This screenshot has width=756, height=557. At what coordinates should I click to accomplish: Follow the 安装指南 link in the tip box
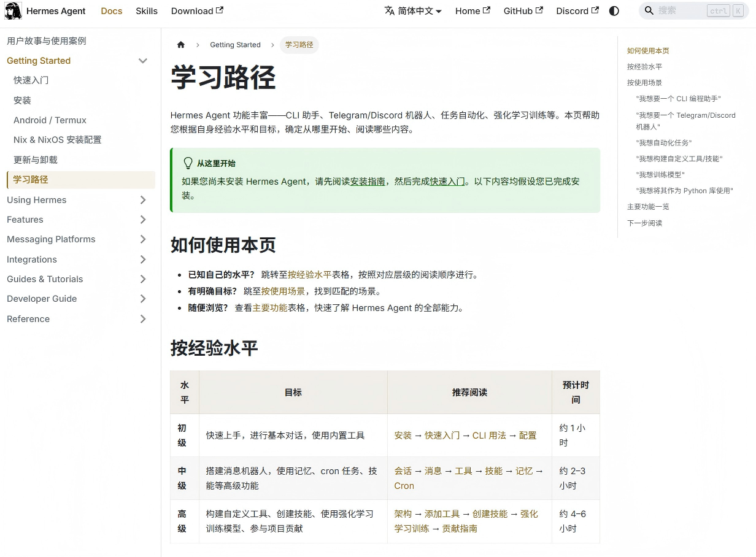pyautogui.click(x=368, y=182)
